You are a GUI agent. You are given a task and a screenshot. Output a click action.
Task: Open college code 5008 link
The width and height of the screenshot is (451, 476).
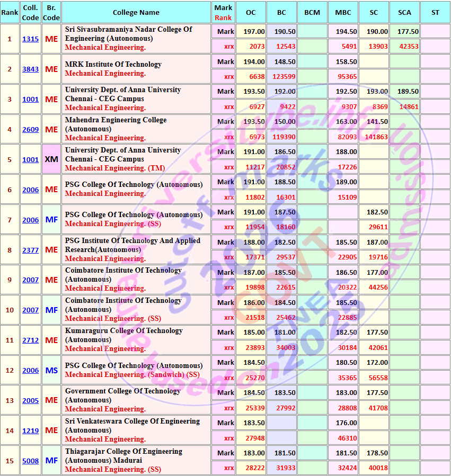(30, 461)
